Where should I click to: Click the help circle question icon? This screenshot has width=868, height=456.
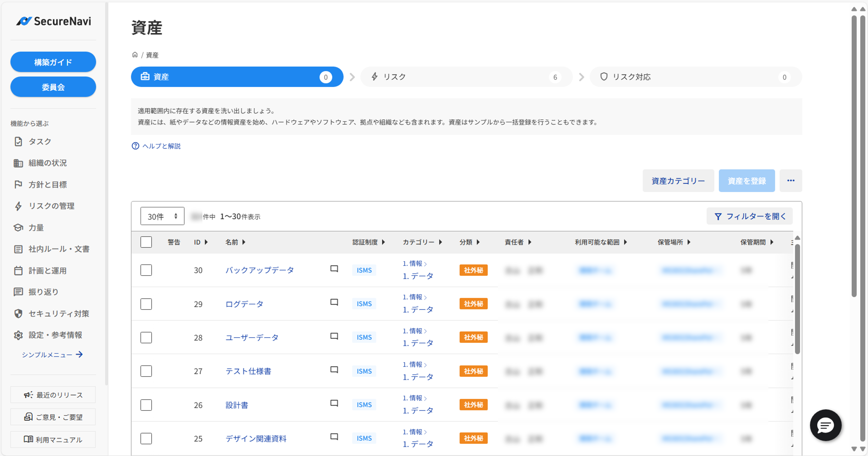click(x=135, y=146)
